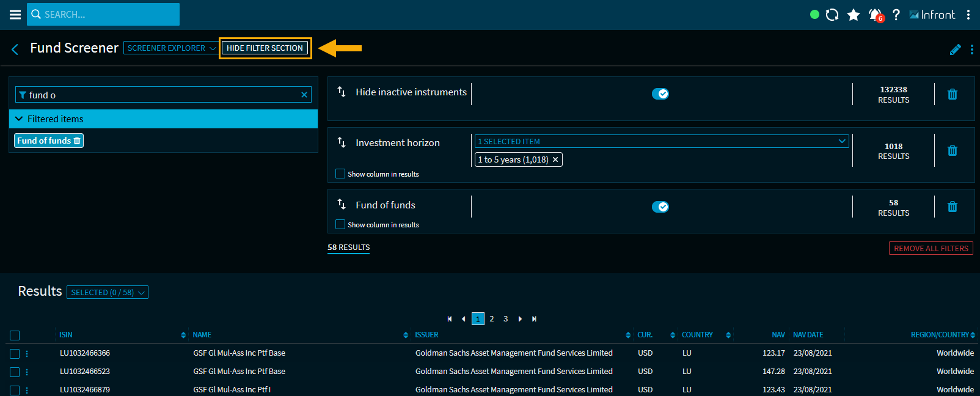Disable the Fund of funds toggle switch
The width and height of the screenshot is (980, 396).
660,207
